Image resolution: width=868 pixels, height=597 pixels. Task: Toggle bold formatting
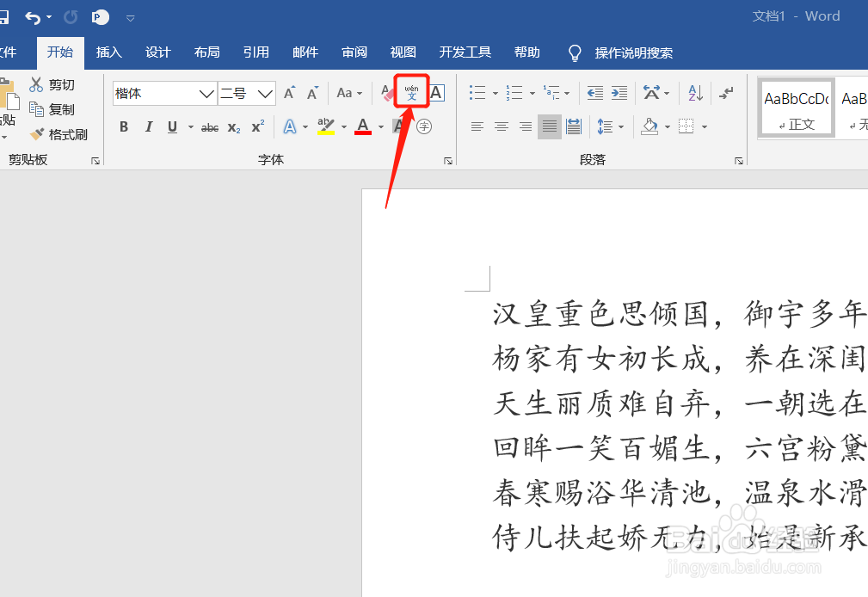tap(123, 126)
